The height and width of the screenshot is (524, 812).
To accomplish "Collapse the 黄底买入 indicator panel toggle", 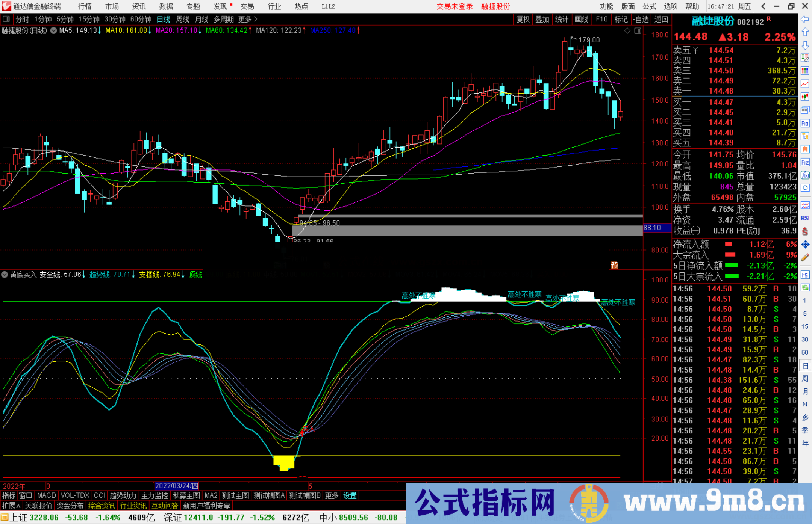I will 5,275.
